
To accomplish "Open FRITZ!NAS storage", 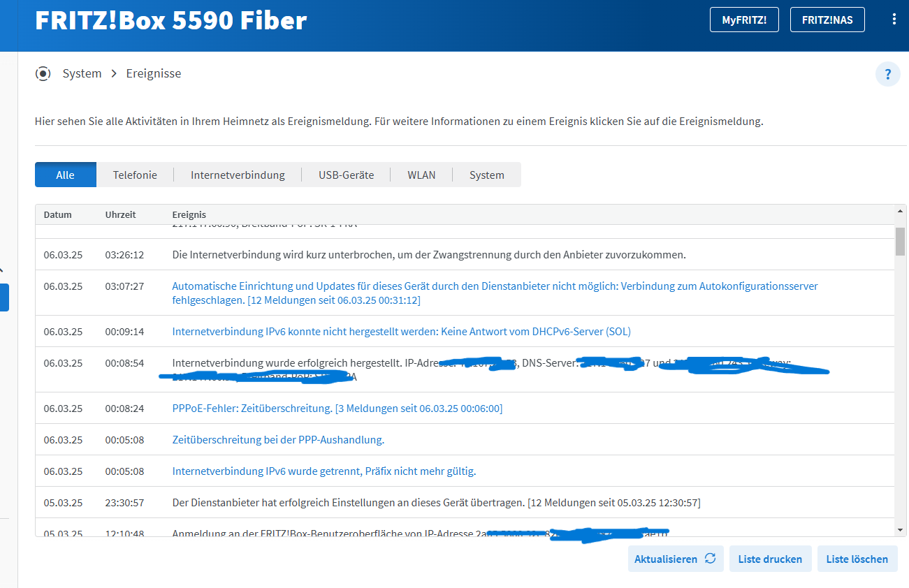I will click(827, 20).
